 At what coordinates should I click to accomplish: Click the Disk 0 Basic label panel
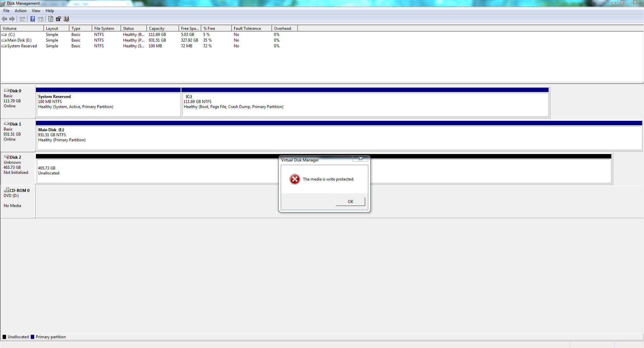click(x=18, y=102)
